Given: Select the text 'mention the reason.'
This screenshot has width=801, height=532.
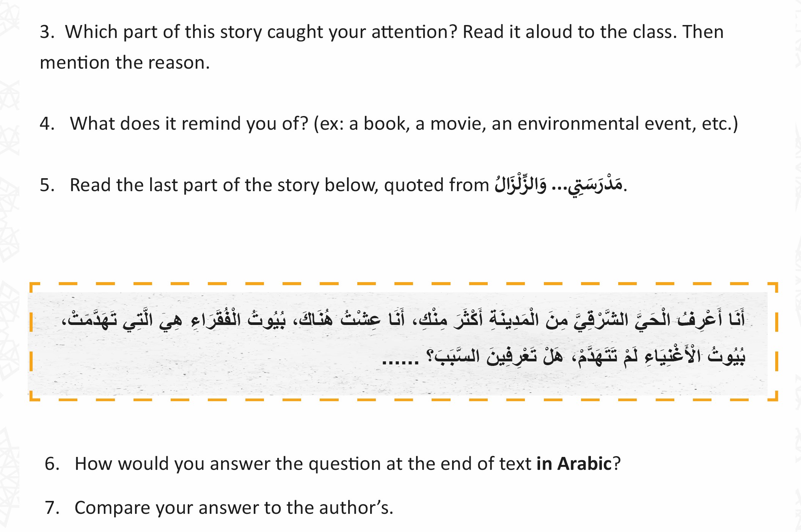Looking at the screenshot, I should click(x=125, y=63).
